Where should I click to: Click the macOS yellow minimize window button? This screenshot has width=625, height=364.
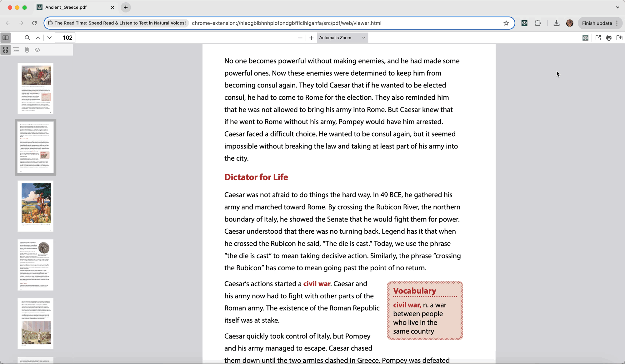(x=17, y=7)
